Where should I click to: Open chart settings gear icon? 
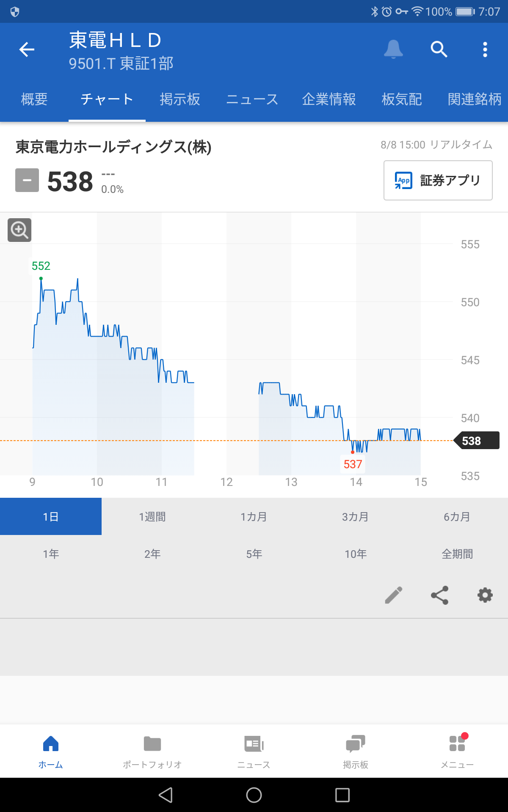[485, 595]
